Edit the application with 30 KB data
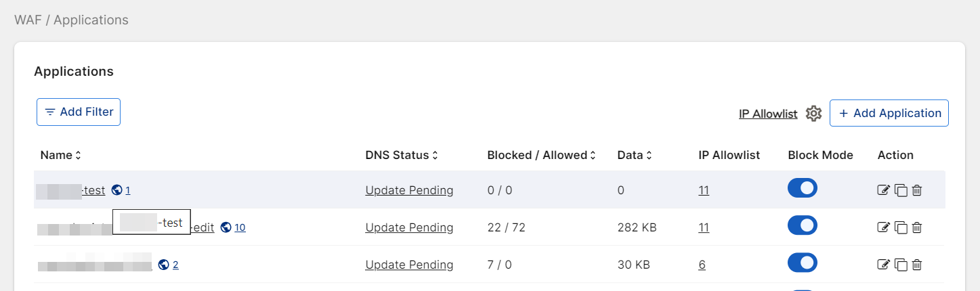This screenshot has height=291, width=980. [x=883, y=265]
